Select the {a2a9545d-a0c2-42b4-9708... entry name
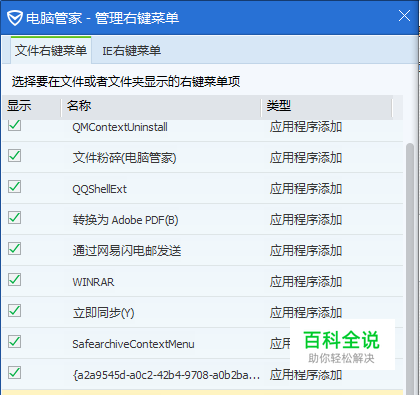This screenshot has width=420, height=395. pyautogui.click(x=166, y=375)
